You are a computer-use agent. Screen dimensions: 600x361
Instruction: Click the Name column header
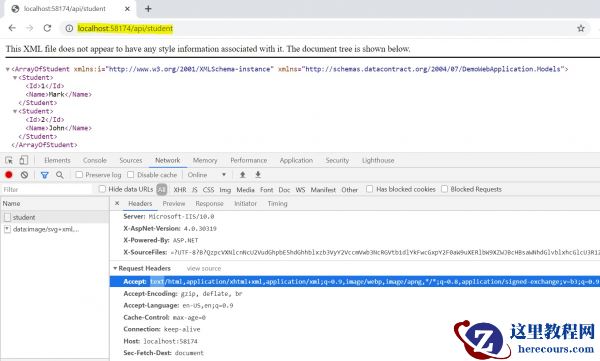click(55, 204)
